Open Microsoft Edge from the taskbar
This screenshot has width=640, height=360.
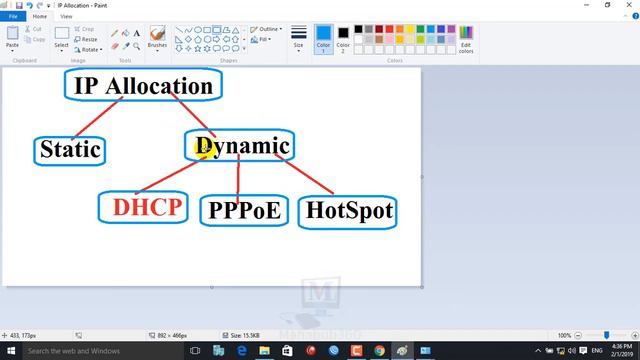point(242,351)
